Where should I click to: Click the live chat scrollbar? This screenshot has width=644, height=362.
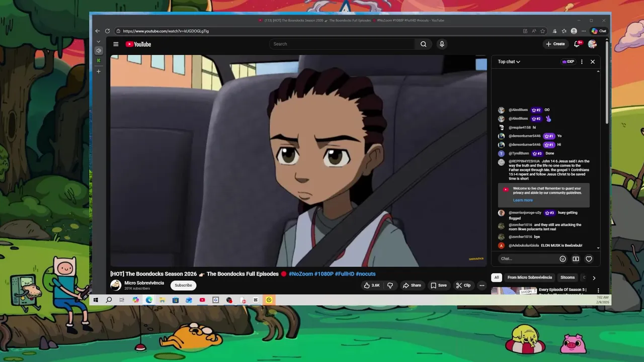(x=598, y=160)
